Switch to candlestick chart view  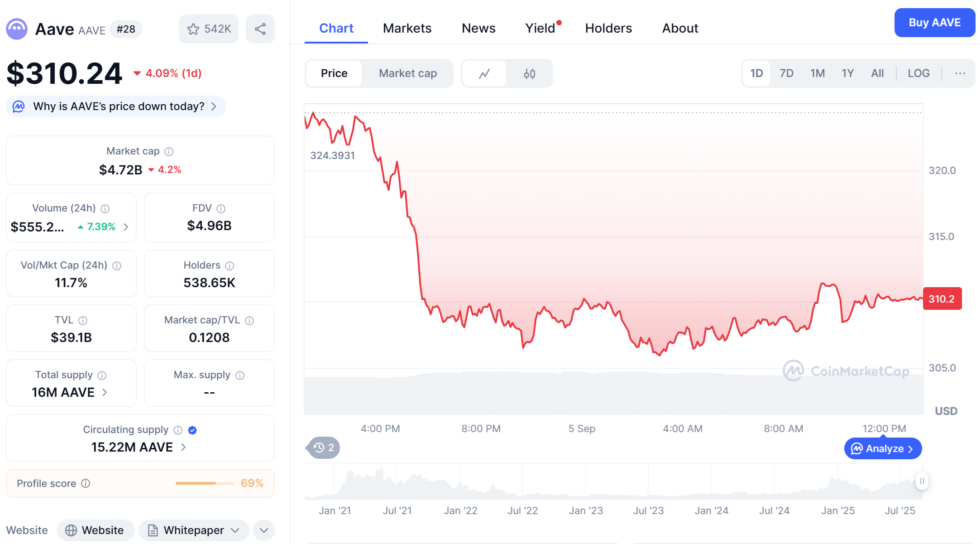pos(530,73)
